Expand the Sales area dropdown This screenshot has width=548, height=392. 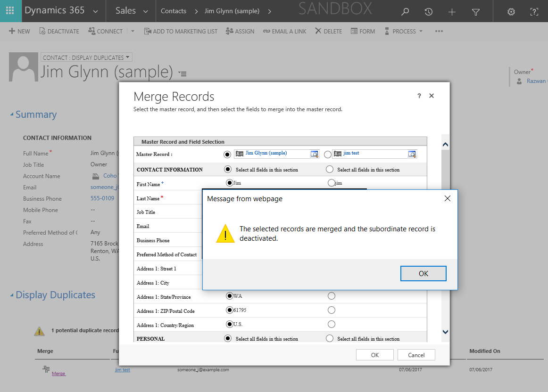click(x=145, y=11)
